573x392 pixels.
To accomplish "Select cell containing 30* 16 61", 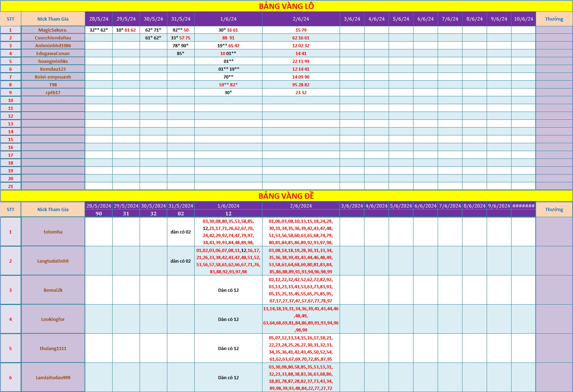I will tap(228, 30).
